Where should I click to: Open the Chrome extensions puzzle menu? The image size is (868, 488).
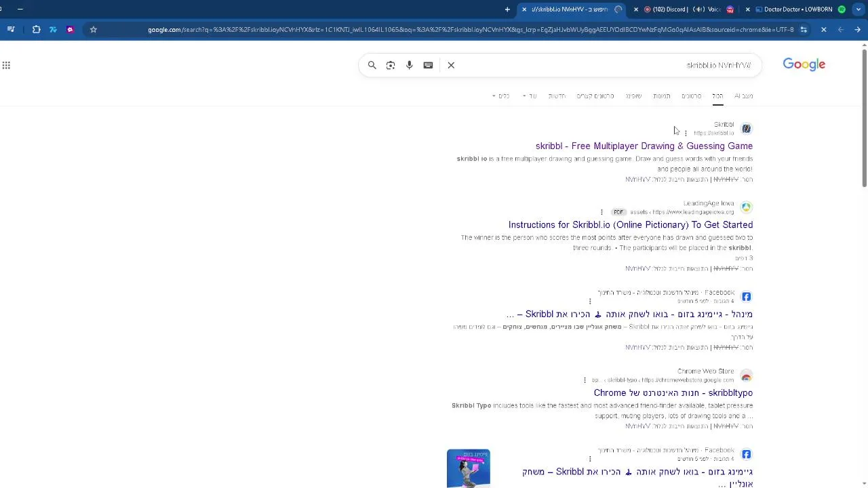37,30
